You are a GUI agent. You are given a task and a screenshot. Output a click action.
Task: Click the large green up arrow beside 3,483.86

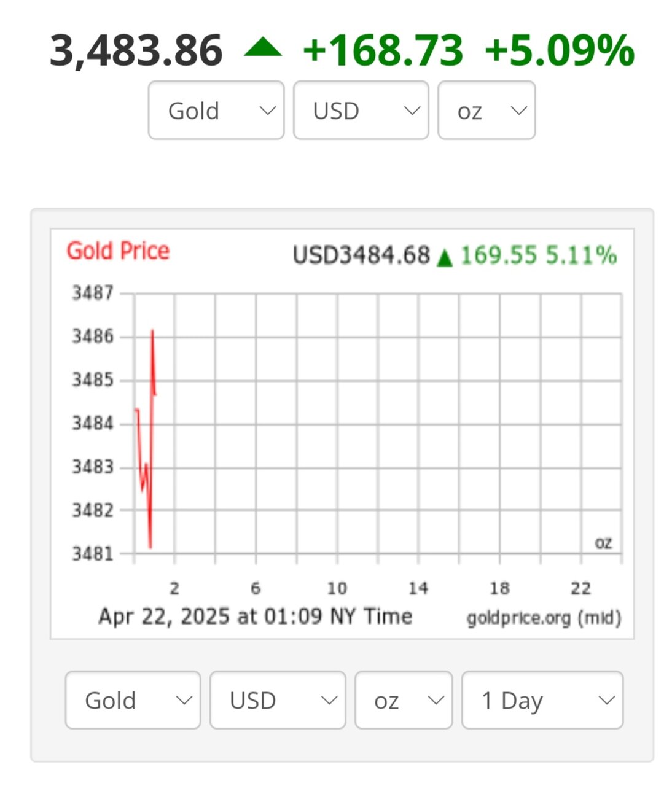pos(263,47)
